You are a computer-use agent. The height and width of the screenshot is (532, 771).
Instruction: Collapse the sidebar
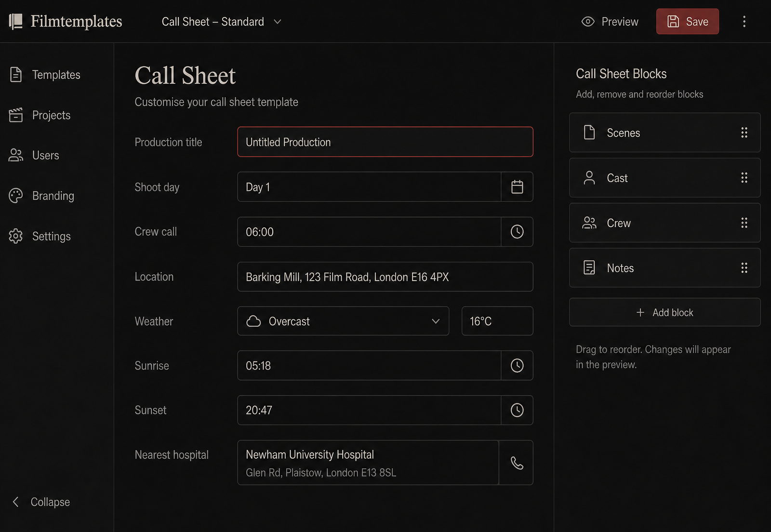pos(41,502)
